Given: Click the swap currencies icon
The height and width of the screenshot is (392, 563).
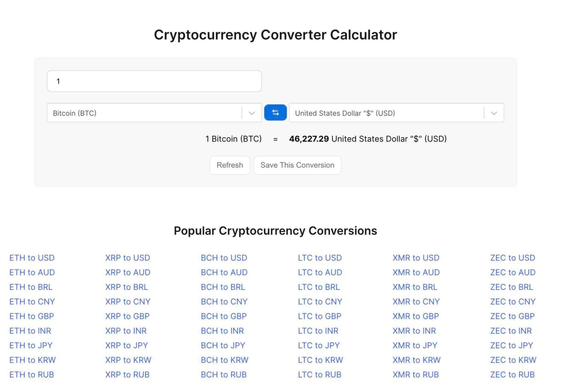Looking at the screenshot, I should [275, 113].
